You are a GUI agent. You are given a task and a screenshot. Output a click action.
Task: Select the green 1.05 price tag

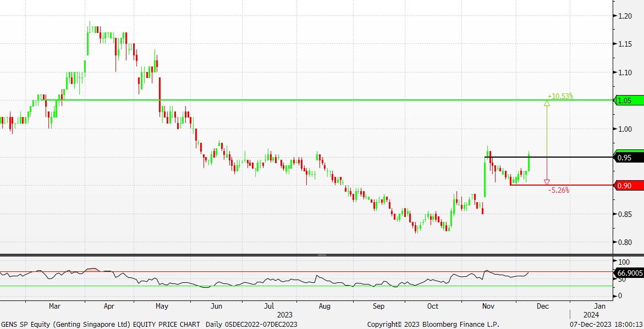[x=629, y=101]
